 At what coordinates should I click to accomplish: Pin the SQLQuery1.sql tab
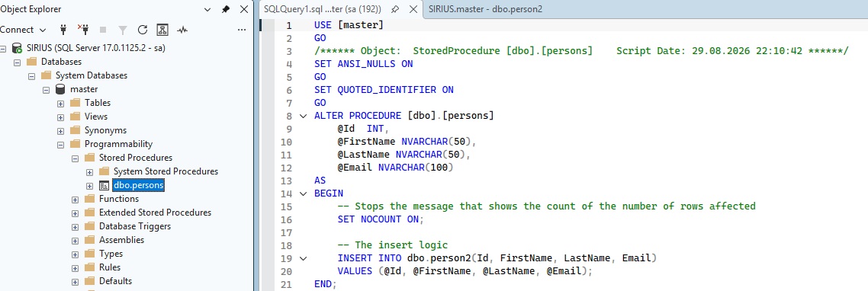(395, 9)
